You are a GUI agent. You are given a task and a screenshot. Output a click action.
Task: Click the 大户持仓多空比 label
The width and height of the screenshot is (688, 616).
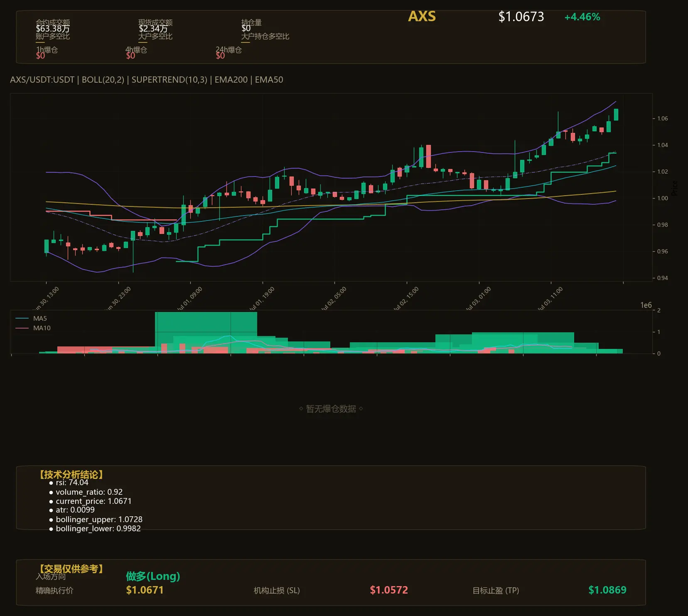tap(265, 37)
